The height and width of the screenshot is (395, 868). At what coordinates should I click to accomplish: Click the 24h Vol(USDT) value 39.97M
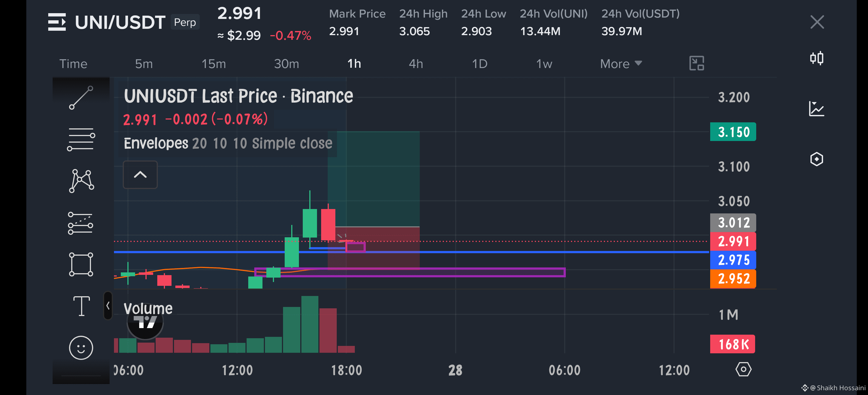coord(622,31)
